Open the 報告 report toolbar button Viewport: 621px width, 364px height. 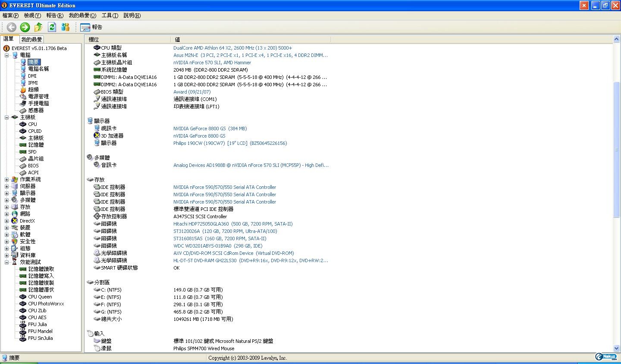click(x=91, y=27)
